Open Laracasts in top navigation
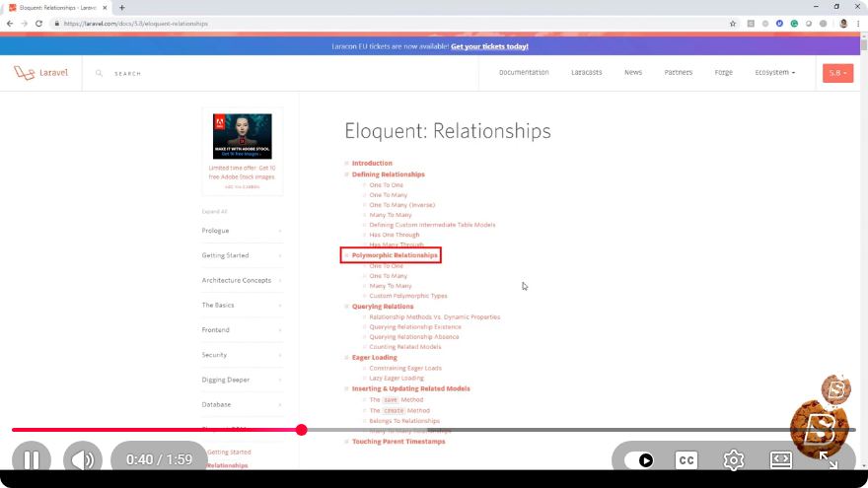 (x=586, y=73)
